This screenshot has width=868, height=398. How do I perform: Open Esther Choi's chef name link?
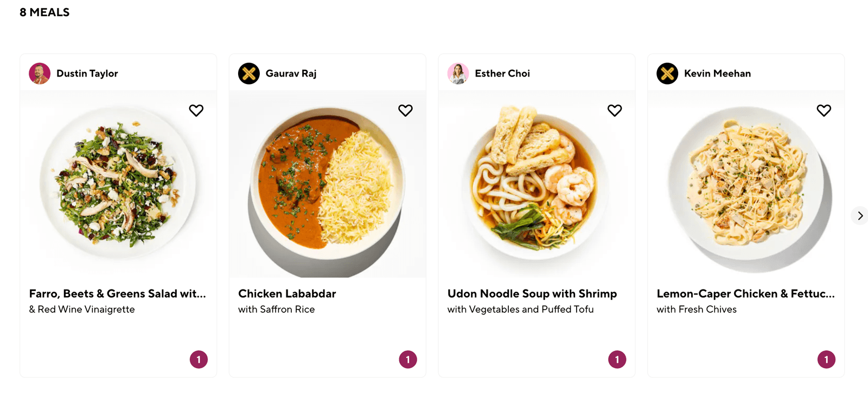[502, 74]
